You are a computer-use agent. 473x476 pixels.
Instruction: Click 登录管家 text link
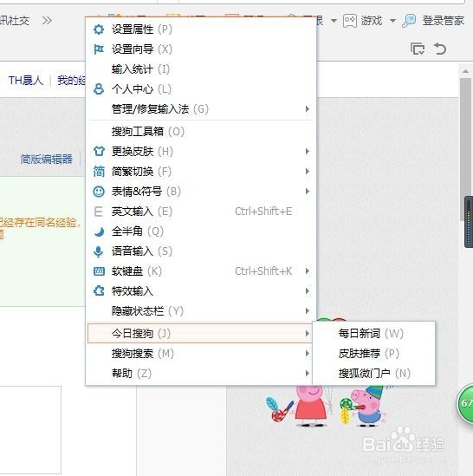443,21
